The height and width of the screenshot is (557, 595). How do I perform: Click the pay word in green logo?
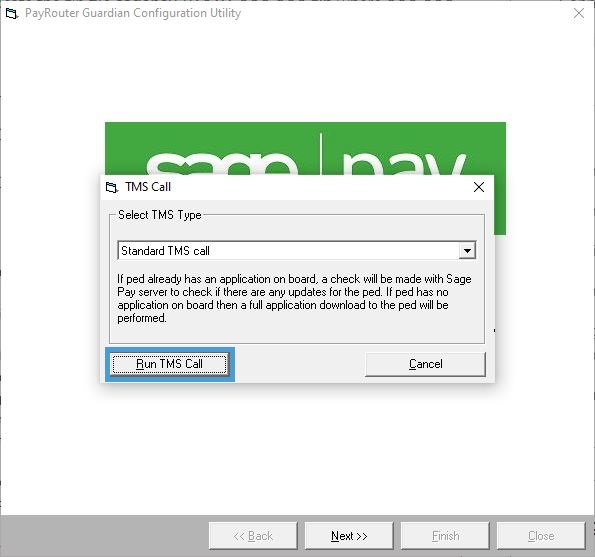(x=403, y=163)
